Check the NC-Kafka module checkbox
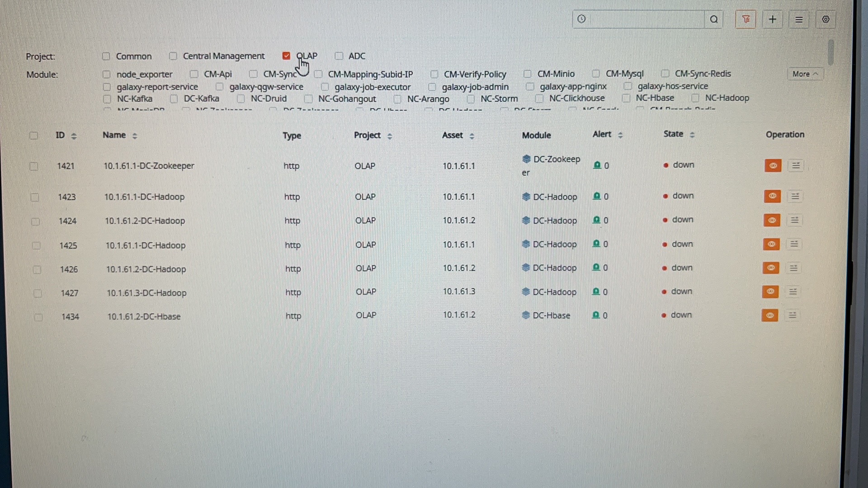868x488 pixels. 107,99
